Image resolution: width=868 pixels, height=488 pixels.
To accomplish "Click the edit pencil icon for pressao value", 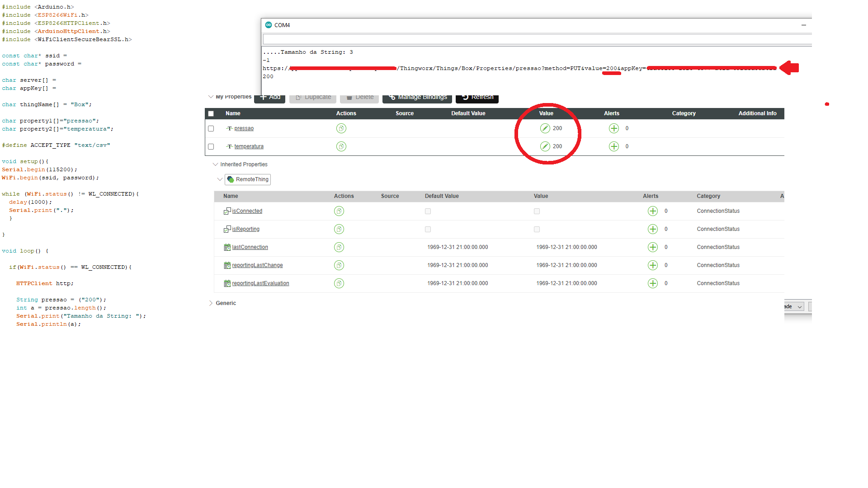I will 545,128.
